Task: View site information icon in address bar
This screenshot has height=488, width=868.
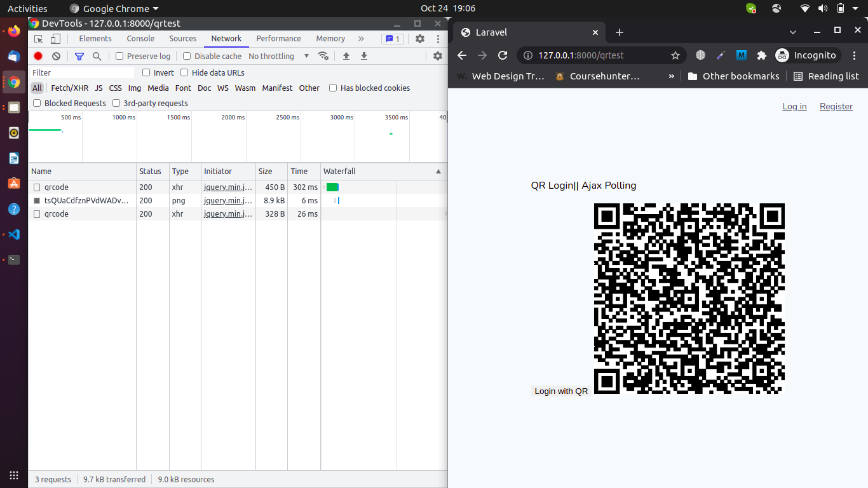Action: (527, 55)
